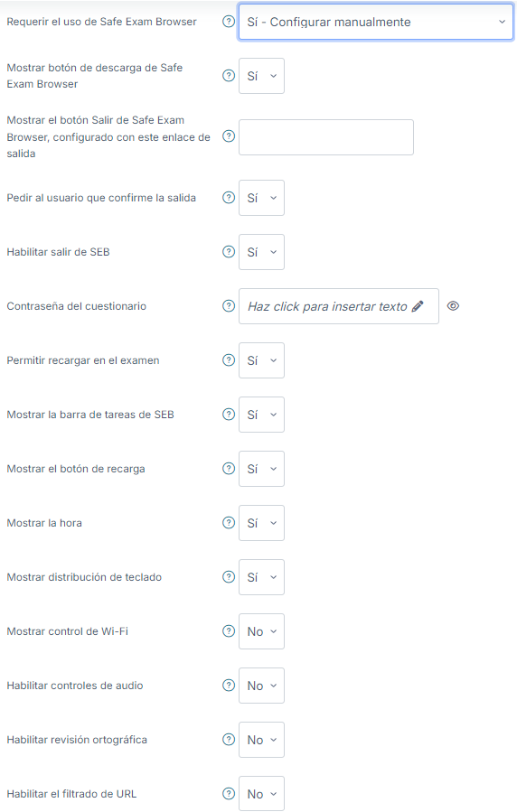Open help for Requerir el uso de Safe Exam Browser
Viewport: 517px width, 812px height.
(229, 22)
